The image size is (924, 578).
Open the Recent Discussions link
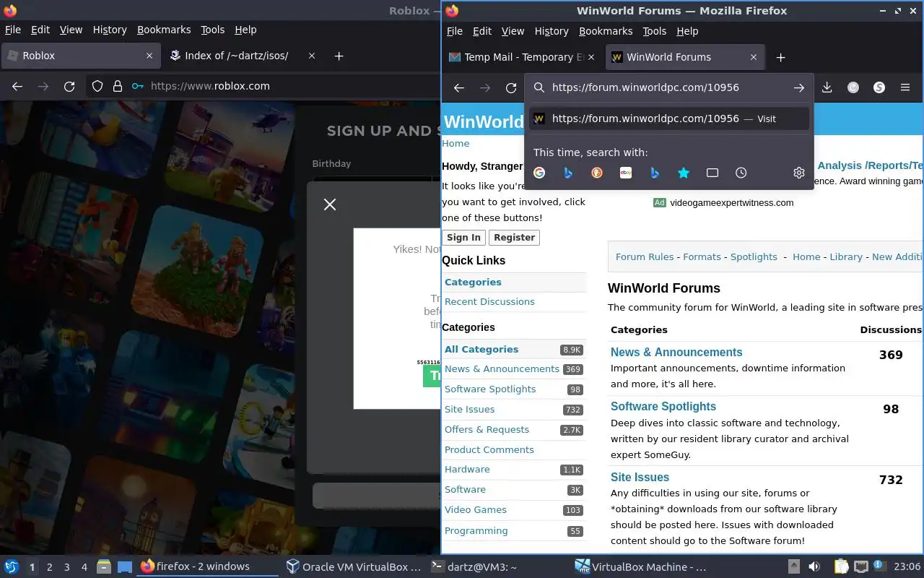pyautogui.click(x=489, y=301)
